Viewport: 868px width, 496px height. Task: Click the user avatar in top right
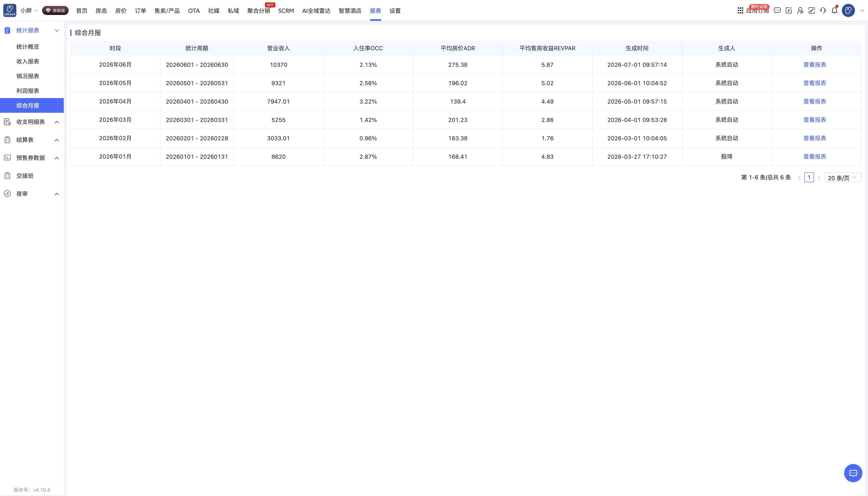pos(848,11)
